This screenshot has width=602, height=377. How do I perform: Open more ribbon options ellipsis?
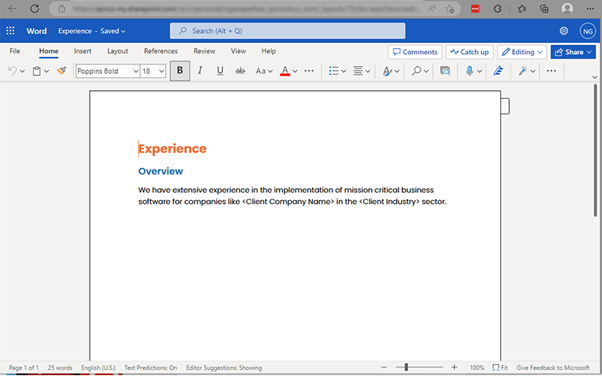551,71
